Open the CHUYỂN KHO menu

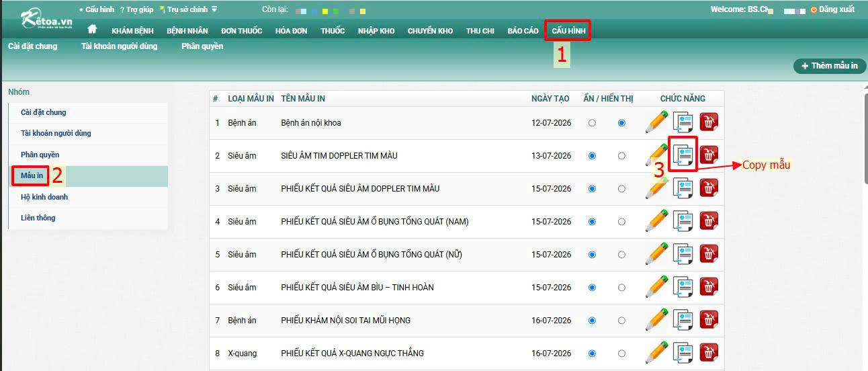pyautogui.click(x=430, y=31)
